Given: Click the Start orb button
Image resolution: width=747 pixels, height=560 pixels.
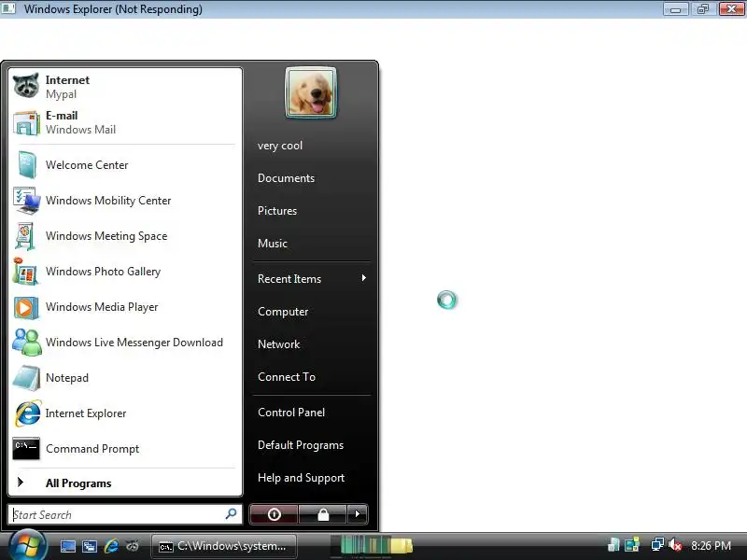Looking at the screenshot, I should click(27, 545).
